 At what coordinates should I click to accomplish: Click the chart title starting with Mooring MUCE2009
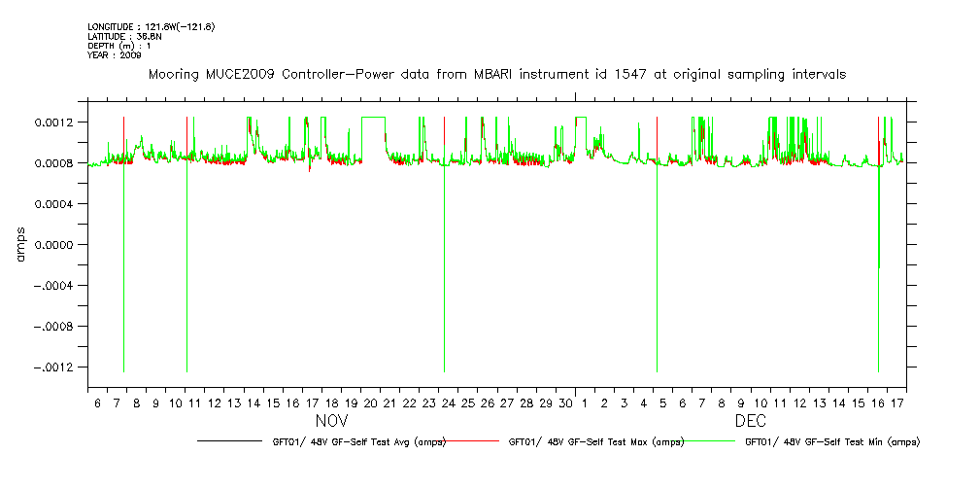click(496, 74)
